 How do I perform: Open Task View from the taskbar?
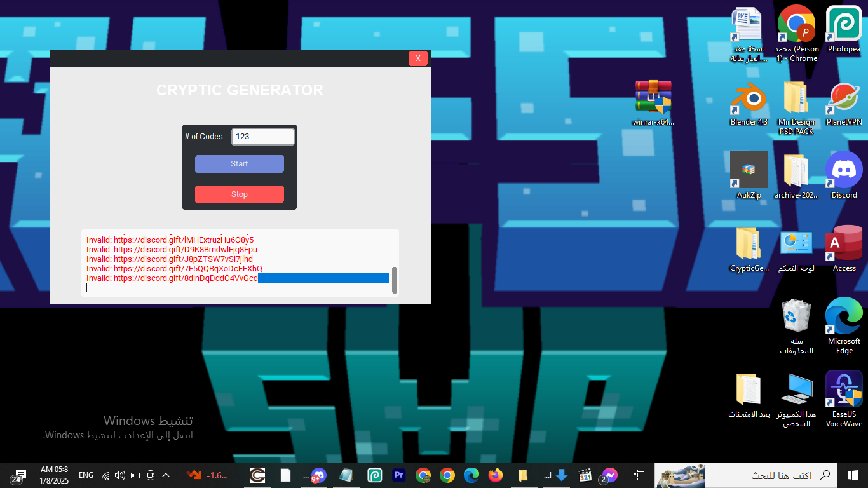pos(640,475)
